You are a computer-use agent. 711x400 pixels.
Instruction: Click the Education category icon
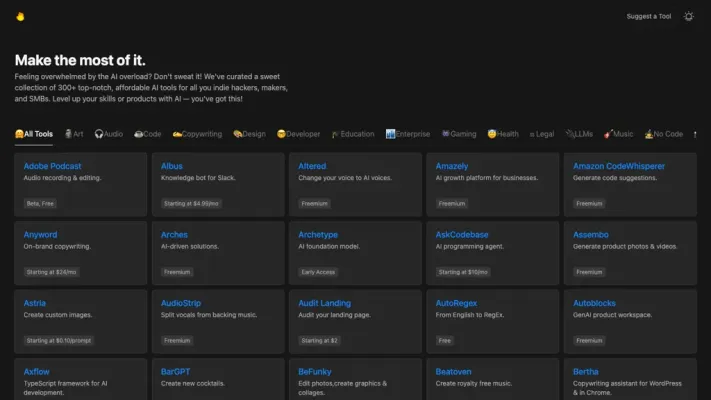tap(336, 134)
